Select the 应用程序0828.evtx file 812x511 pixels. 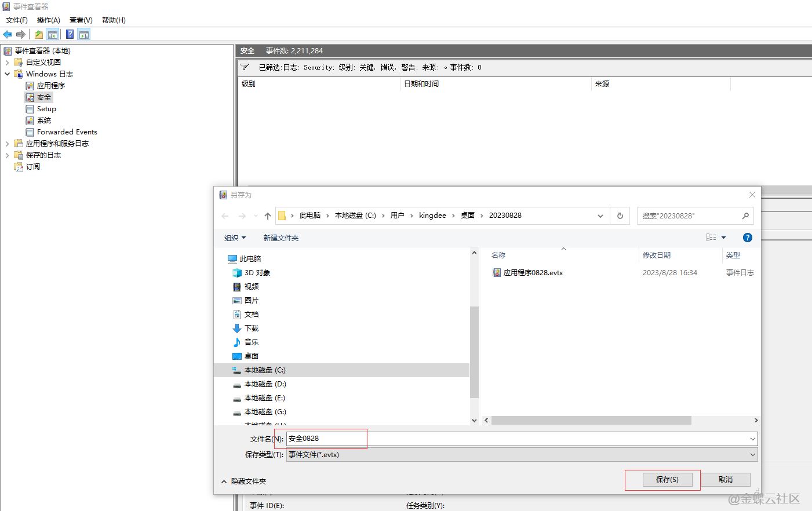(533, 273)
